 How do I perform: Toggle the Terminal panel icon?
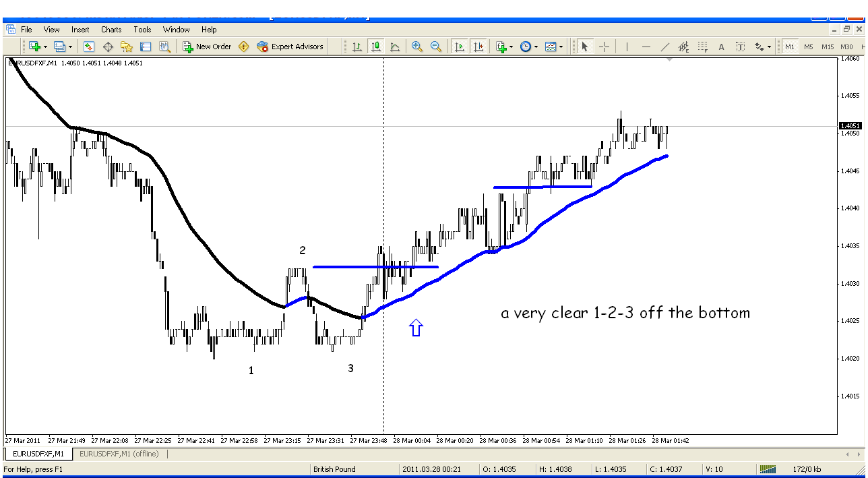point(146,47)
